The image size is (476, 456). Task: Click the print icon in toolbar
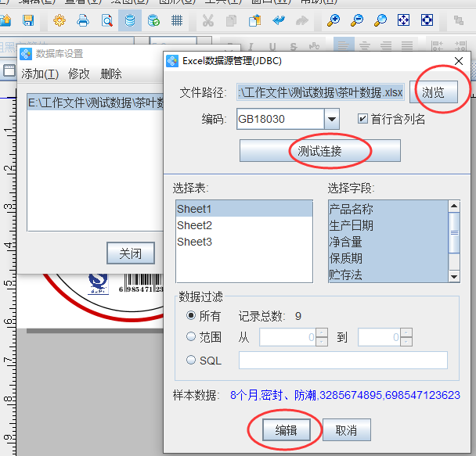coord(82,20)
